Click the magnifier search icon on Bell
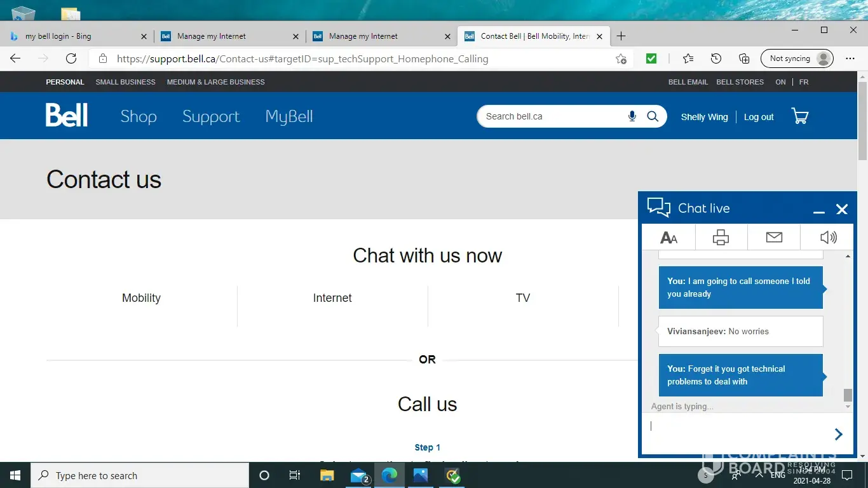 (x=652, y=116)
